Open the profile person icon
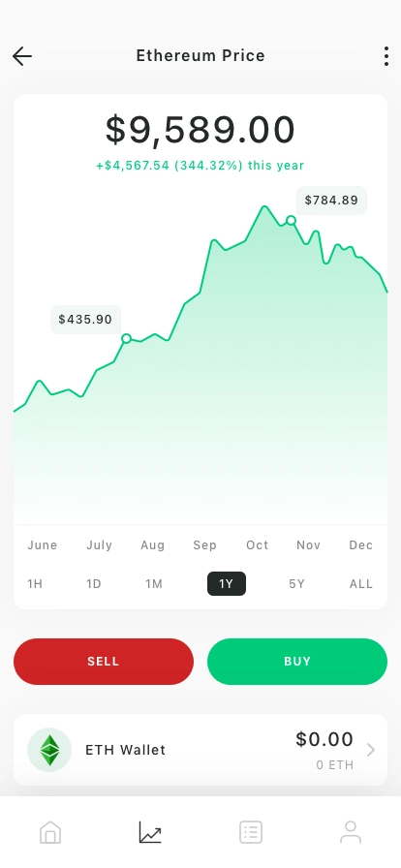This screenshot has height=868, width=401. [351, 832]
